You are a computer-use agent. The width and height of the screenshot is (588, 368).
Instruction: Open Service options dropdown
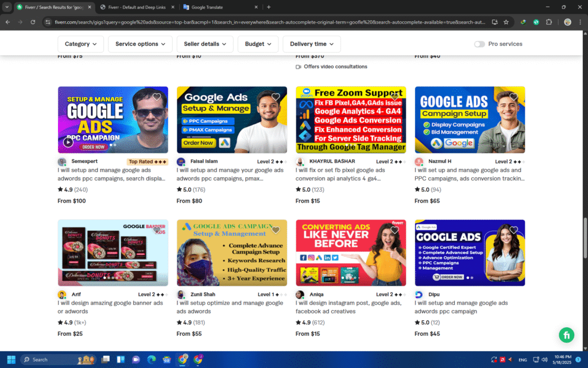click(x=140, y=44)
